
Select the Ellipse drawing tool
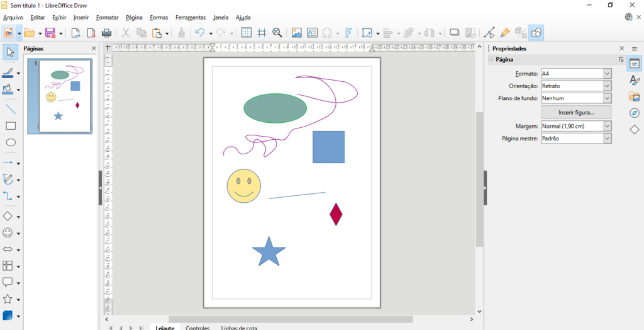tap(11, 142)
